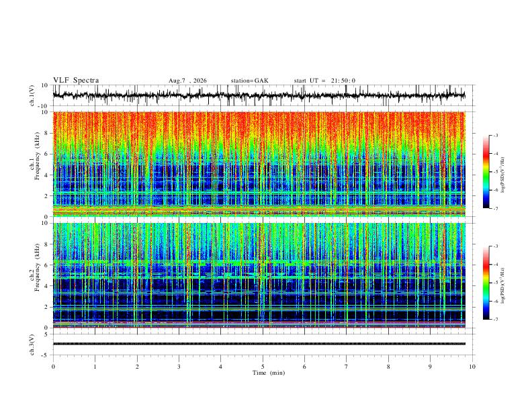Click the ch.1 spectrogram red high-frequency region
The image size is (532, 411).
259,126
